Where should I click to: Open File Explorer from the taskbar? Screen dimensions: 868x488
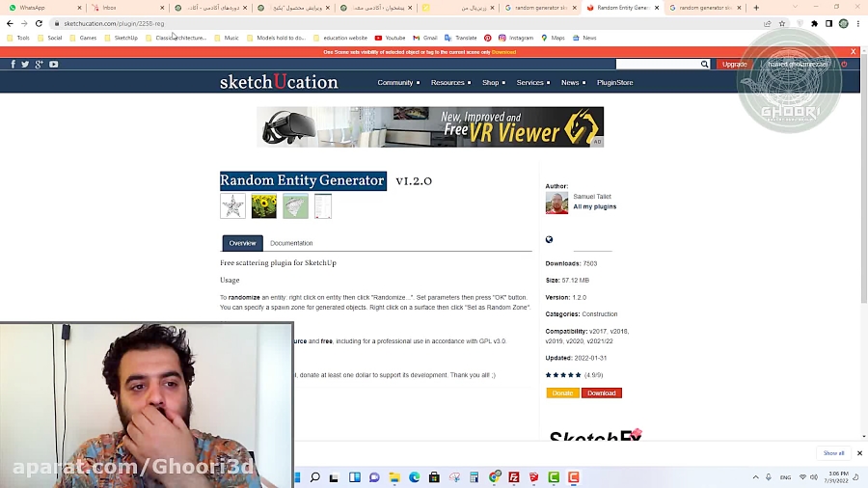[x=394, y=477]
